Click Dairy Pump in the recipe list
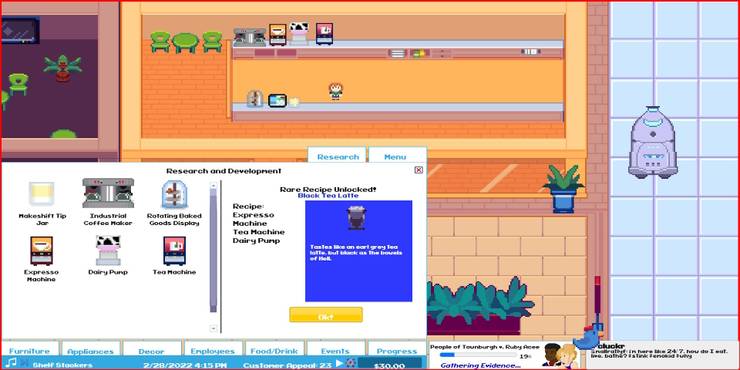The image size is (740, 370). tap(256, 241)
